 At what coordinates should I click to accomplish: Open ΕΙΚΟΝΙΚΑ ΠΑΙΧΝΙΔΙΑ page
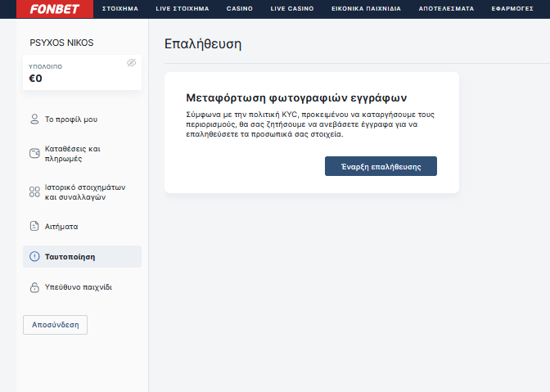366,9
